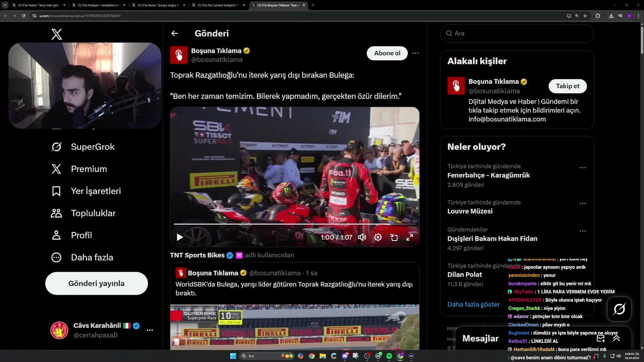Open video settings gear

(x=378, y=237)
